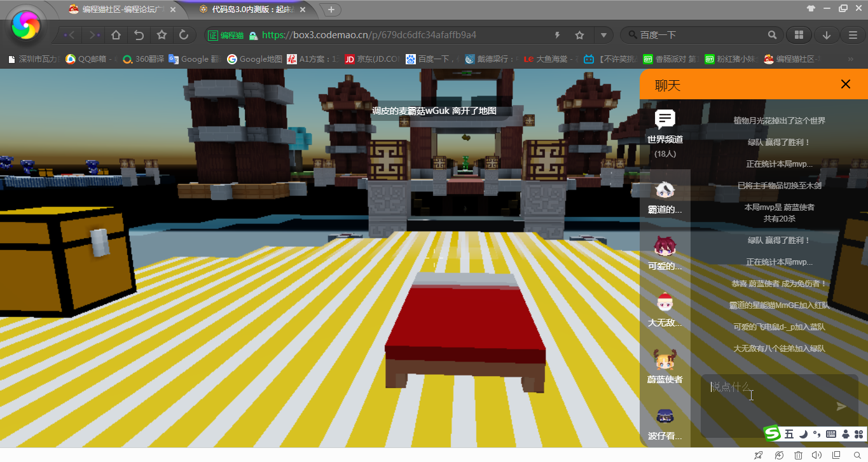Open a new tab with the plus button

331,10
